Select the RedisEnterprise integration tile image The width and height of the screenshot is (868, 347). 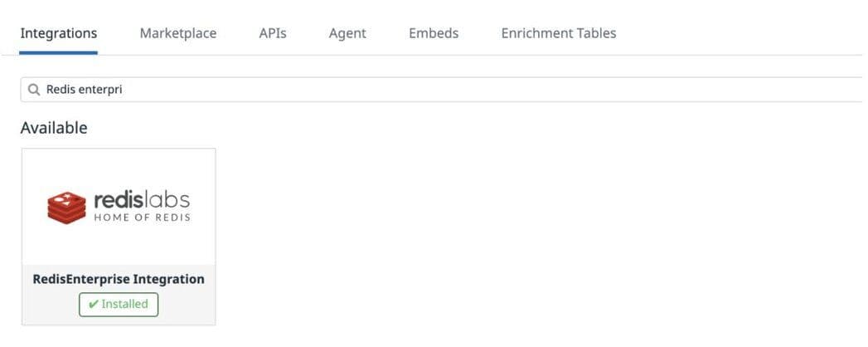[x=119, y=206]
